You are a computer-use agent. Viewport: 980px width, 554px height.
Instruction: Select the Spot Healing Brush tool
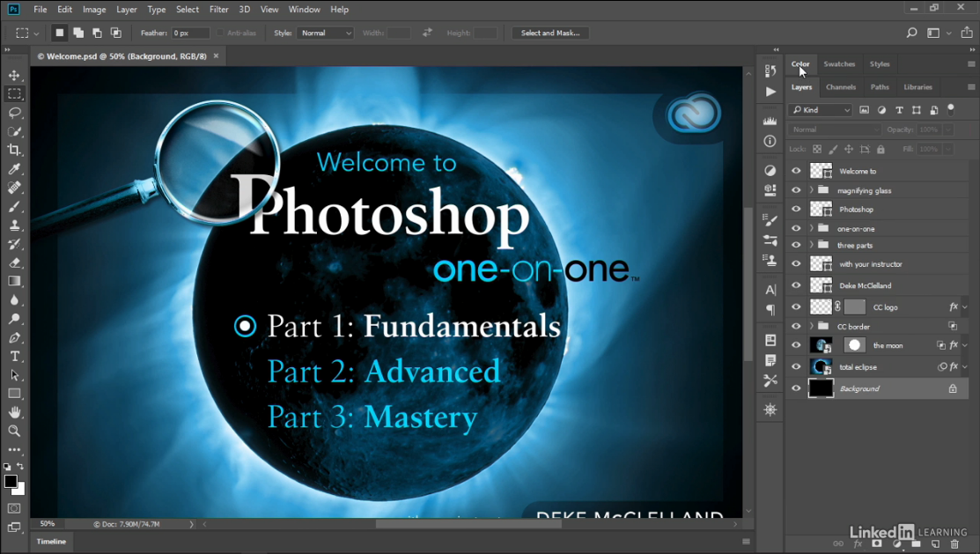tap(14, 188)
